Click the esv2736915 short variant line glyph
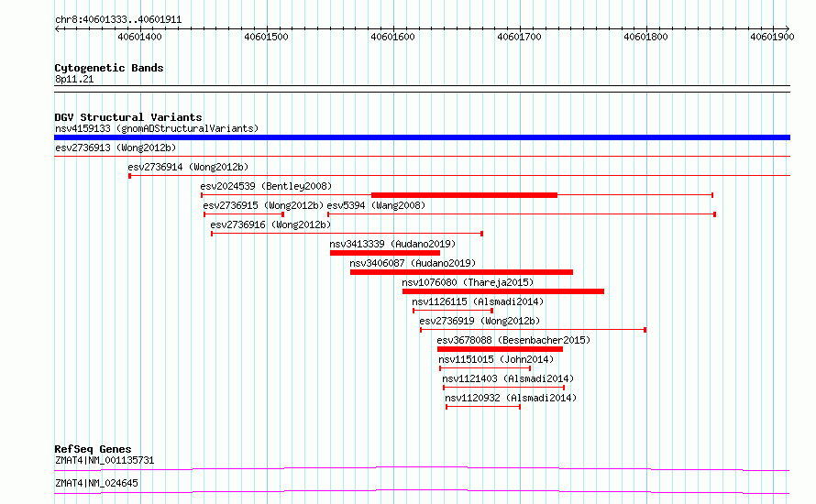Screen dimensions: 816x504 [244, 214]
